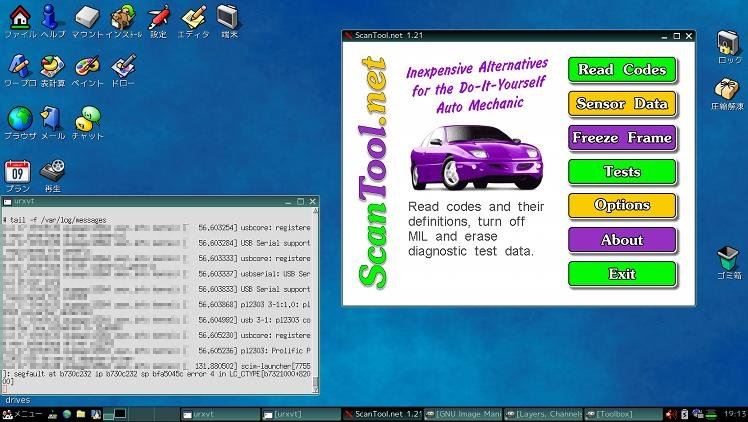Open the 圧縮解凍 archive tool icon

coord(727,94)
